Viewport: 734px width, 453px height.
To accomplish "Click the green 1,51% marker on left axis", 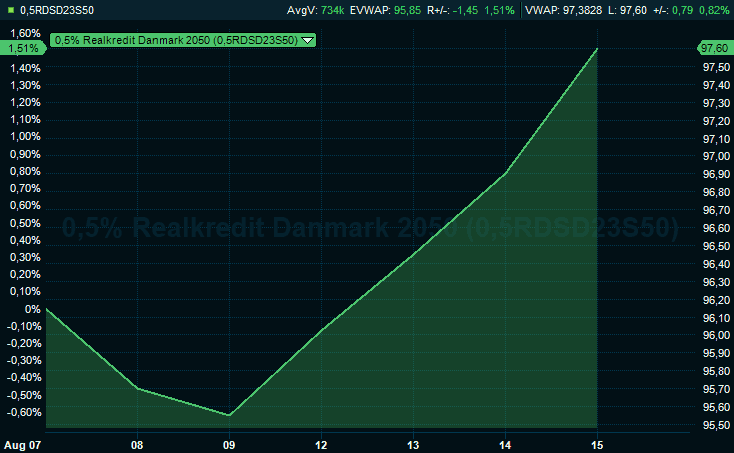I will tap(22, 48).
